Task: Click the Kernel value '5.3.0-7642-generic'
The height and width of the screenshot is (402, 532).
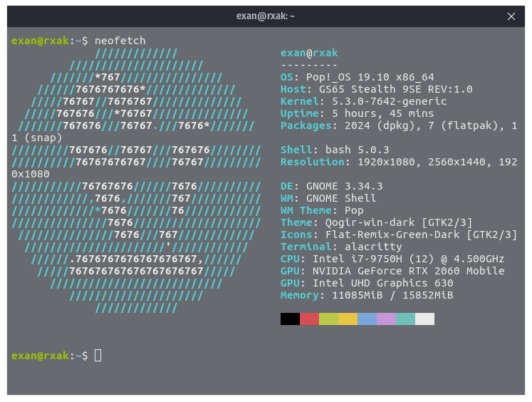Action: 389,101
